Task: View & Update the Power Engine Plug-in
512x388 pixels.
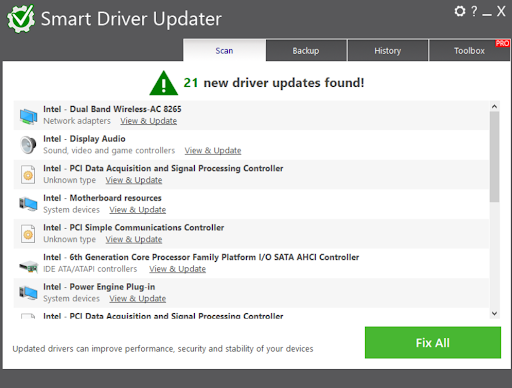Action: (138, 299)
